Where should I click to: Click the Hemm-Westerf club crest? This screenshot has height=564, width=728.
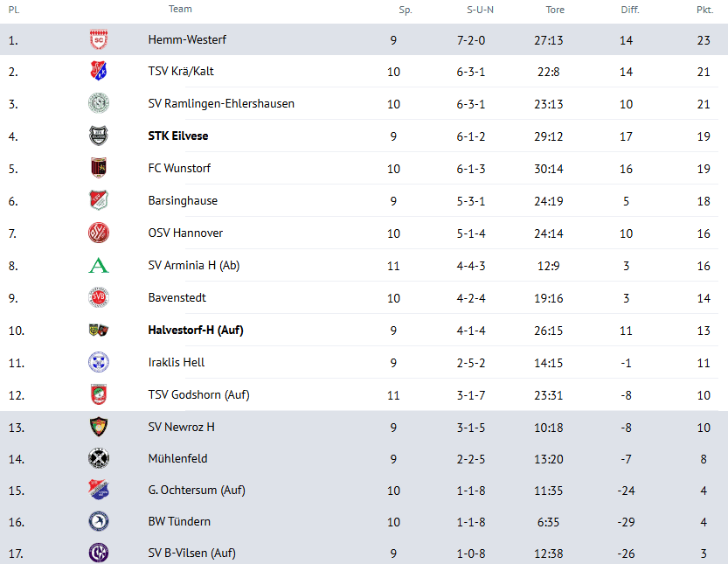click(99, 39)
